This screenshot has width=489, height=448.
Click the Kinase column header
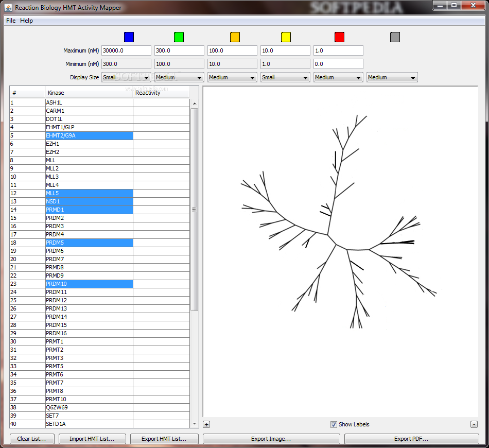point(89,93)
